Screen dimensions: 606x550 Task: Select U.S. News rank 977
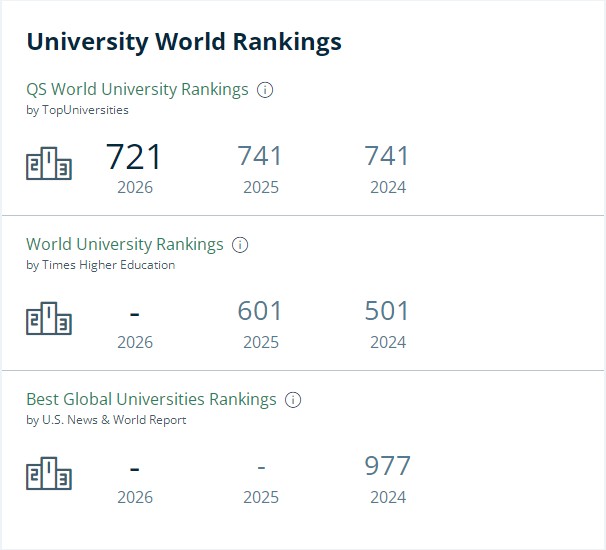[388, 466]
